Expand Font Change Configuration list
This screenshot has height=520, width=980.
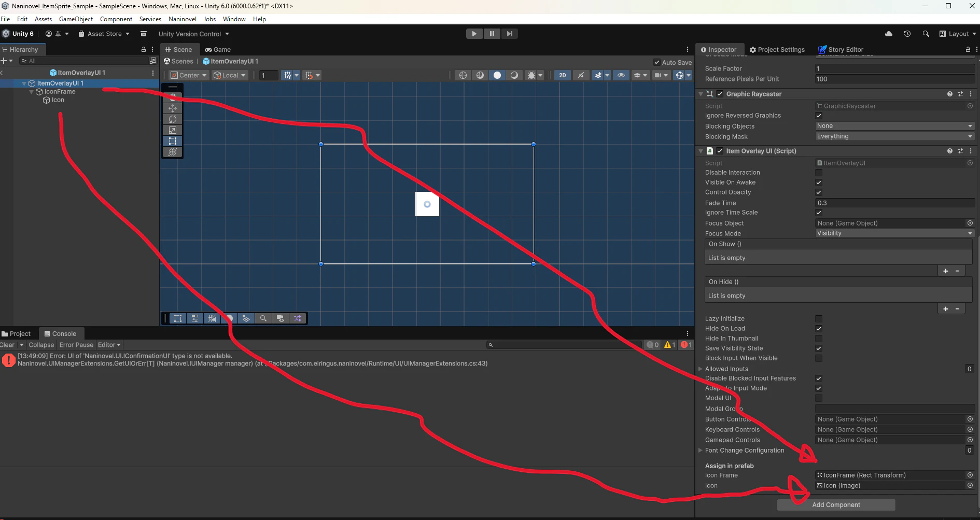701,451
